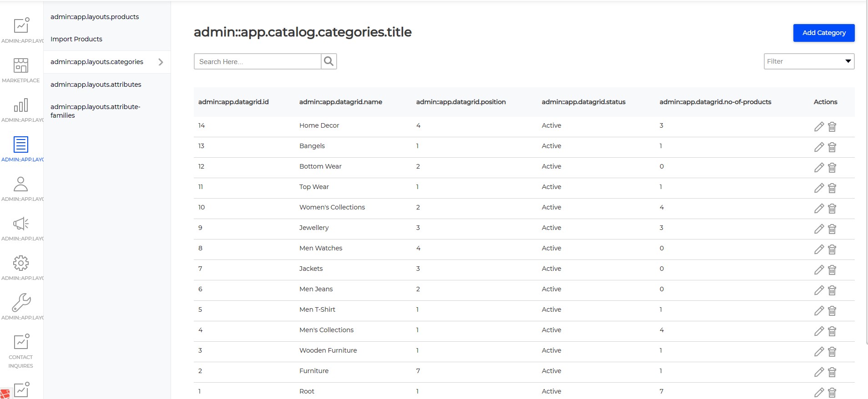Delete the Men's Collections category
Image resolution: width=868 pixels, height=399 pixels.
pyautogui.click(x=832, y=331)
